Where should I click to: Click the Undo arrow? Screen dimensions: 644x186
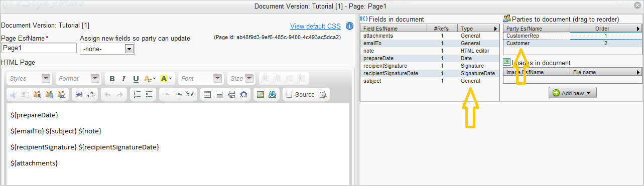click(x=108, y=94)
